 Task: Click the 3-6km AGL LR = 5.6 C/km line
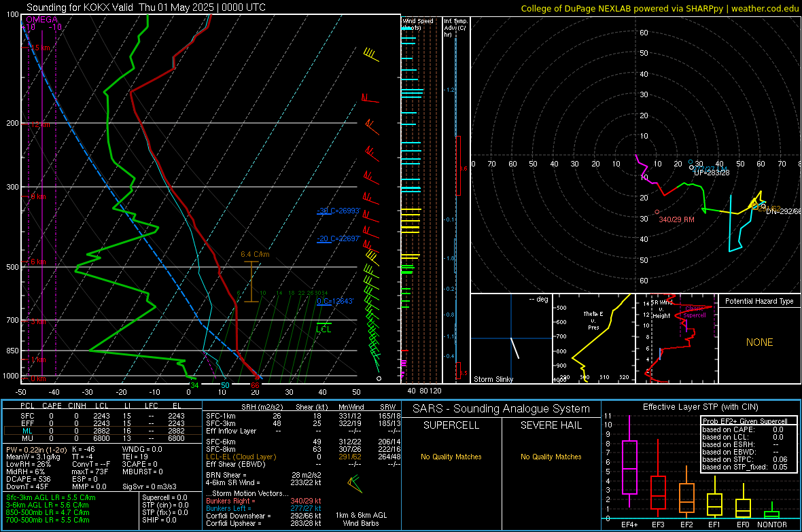tap(47, 505)
